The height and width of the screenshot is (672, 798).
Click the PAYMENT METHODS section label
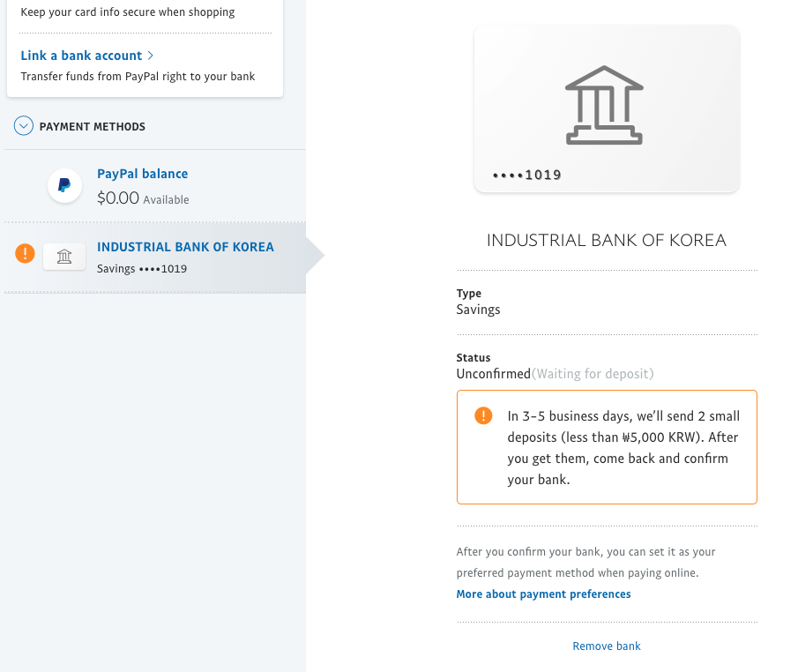pyautogui.click(x=92, y=126)
